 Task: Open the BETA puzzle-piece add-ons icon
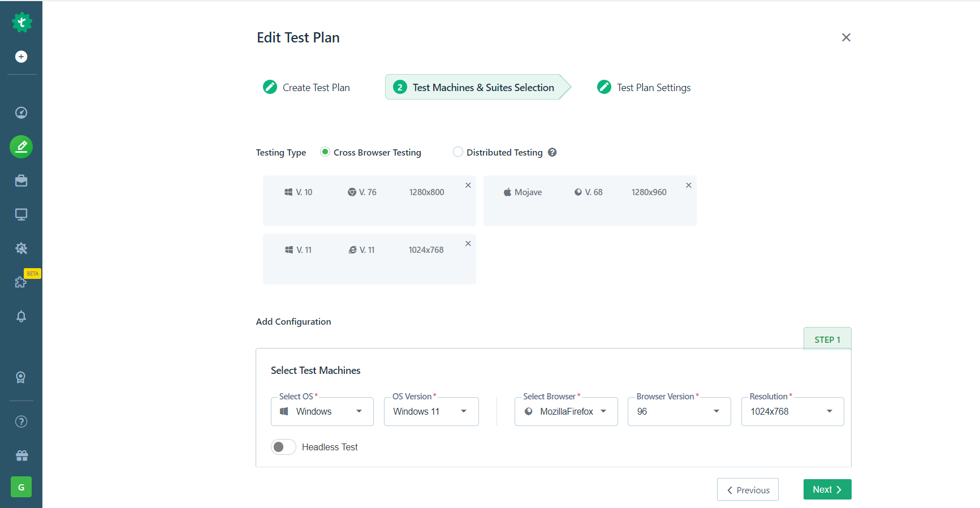coord(21,282)
